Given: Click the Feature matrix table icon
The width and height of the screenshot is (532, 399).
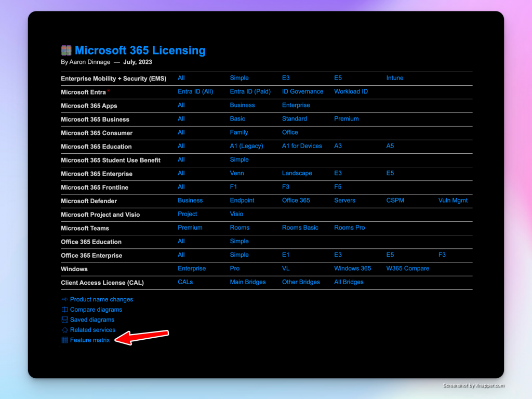Looking at the screenshot, I should 65,340.
